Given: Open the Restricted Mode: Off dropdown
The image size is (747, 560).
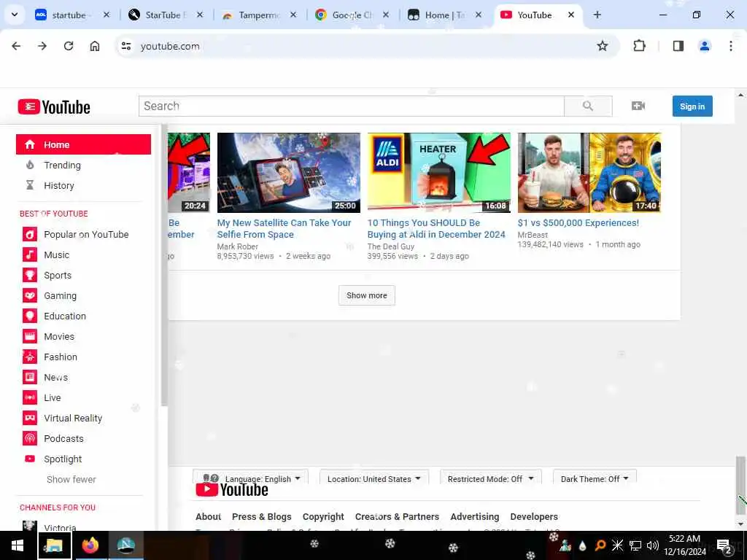Looking at the screenshot, I should (x=491, y=478).
